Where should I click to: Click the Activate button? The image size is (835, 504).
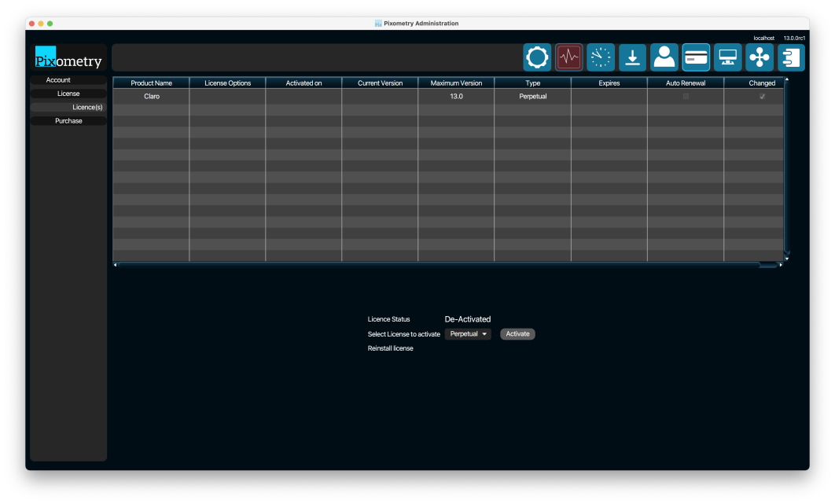(x=517, y=334)
